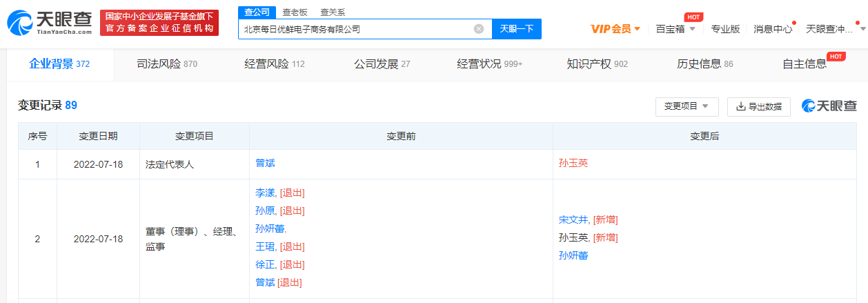Open the 专业版 link
The image size is (868, 303).
click(725, 29)
